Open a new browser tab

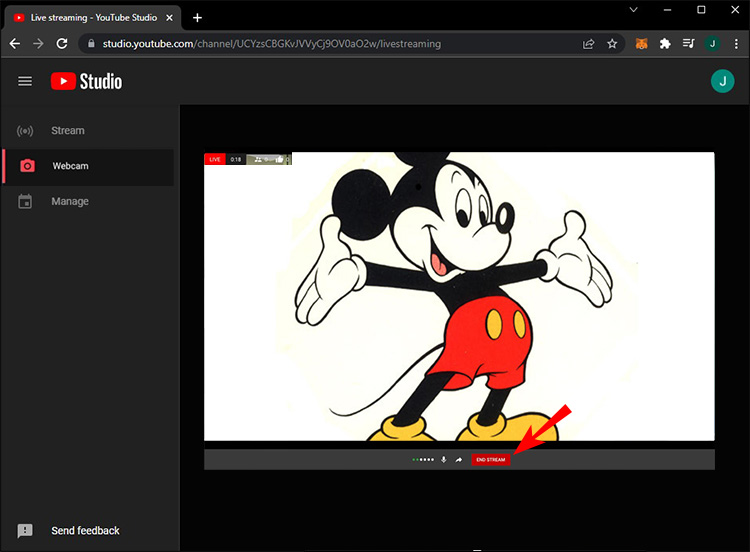(197, 17)
